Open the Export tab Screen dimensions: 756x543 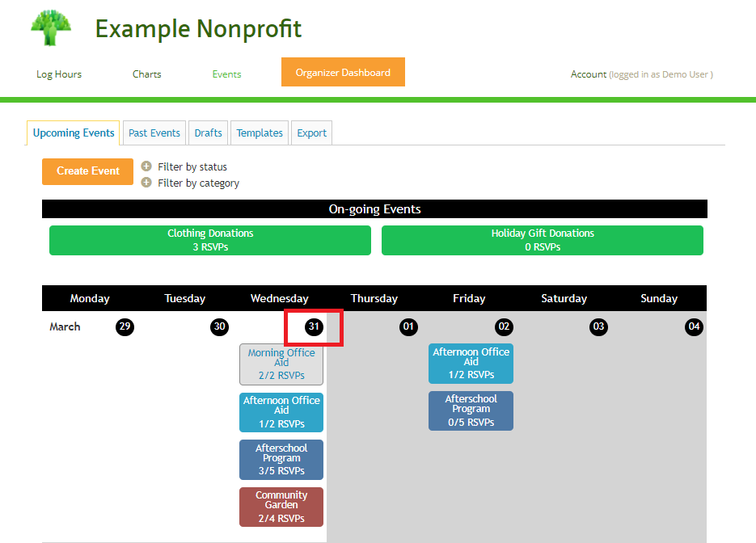click(311, 133)
